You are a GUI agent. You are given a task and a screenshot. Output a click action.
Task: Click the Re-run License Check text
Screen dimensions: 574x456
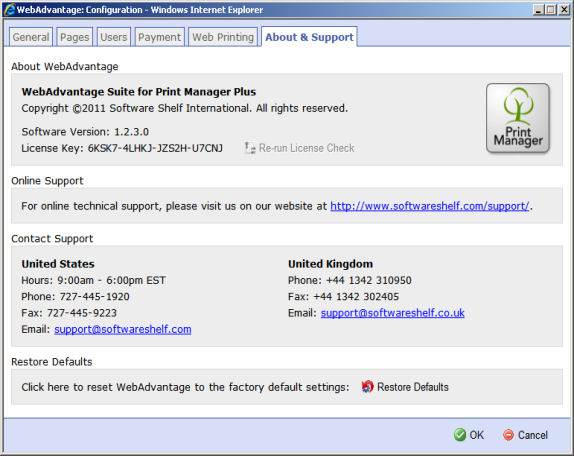coord(307,148)
